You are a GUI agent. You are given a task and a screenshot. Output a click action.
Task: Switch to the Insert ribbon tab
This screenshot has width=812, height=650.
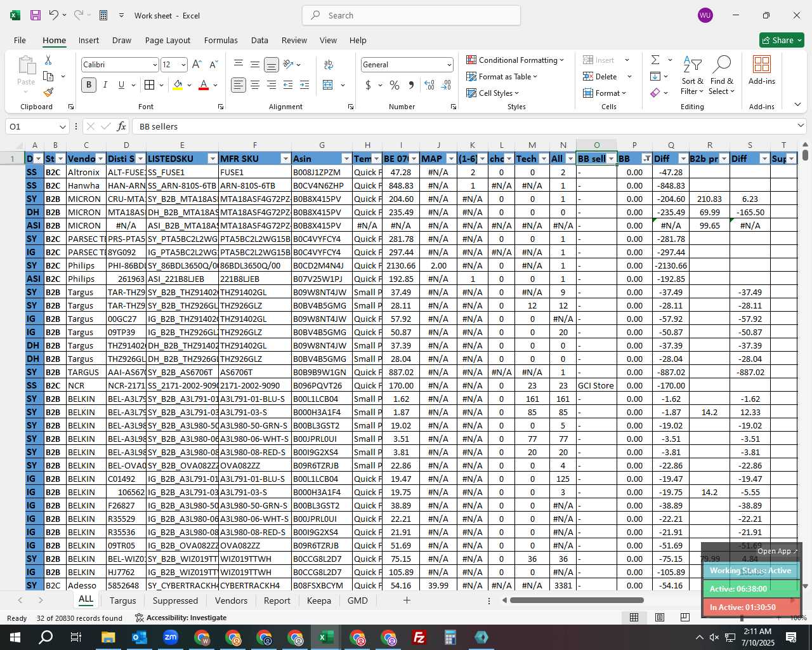pyautogui.click(x=89, y=40)
